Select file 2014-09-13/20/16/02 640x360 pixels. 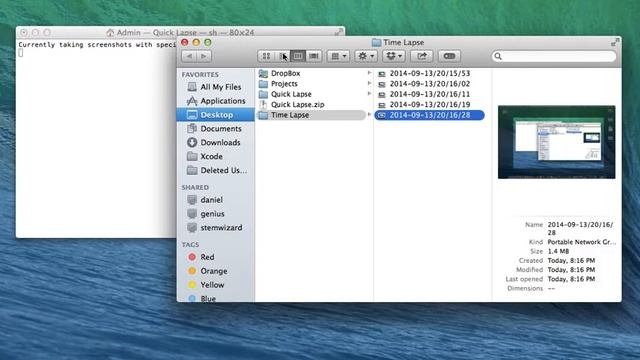pos(429,84)
